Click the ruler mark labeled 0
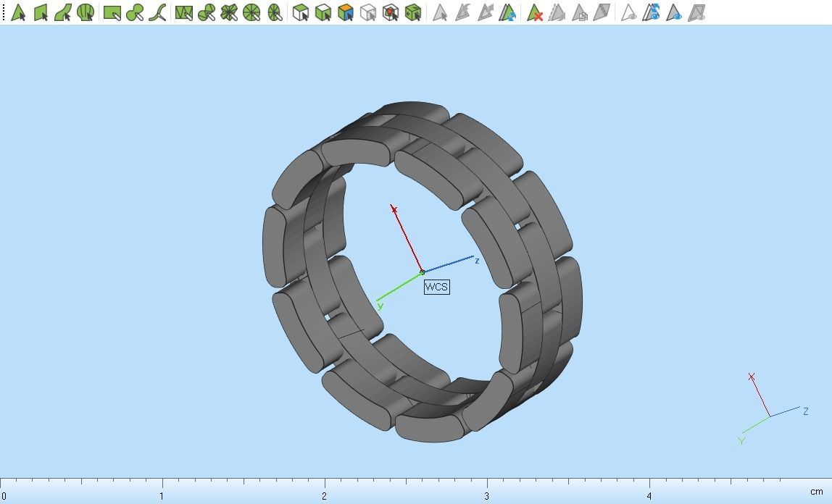 (4, 497)
